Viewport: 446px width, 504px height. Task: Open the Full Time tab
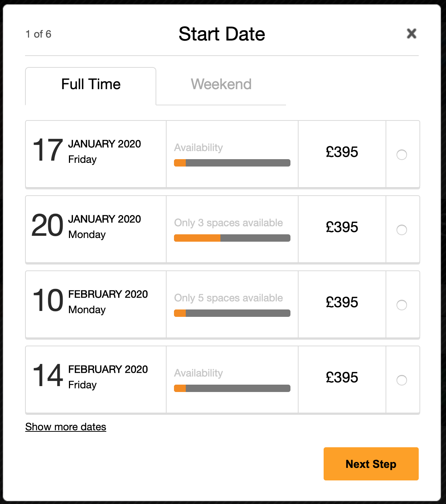pos(91,84)
